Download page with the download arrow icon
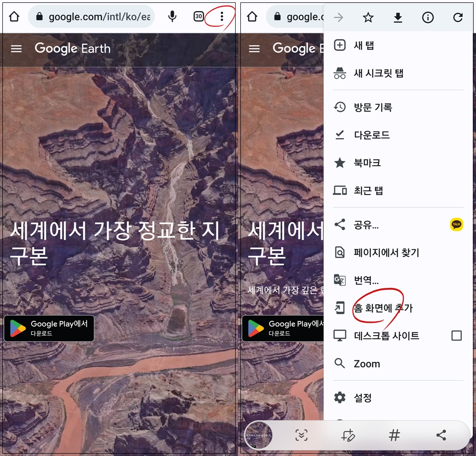The image size is (476, 456). (397, 18)
